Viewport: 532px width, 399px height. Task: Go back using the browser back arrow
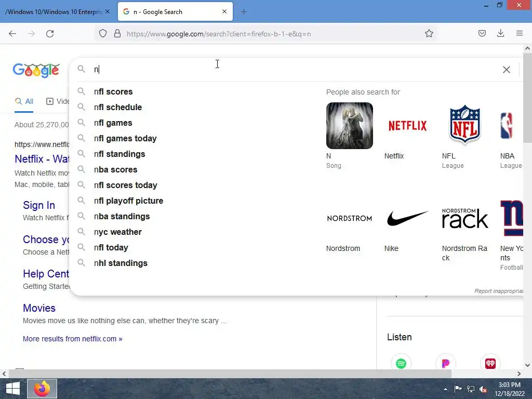pyautogui.click(x=12, y=34)
